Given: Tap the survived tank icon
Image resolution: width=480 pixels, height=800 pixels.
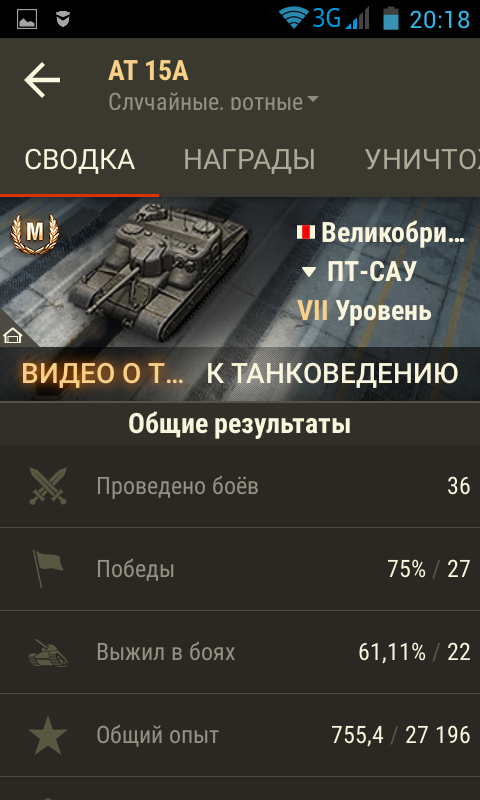Looking at the screenshot, I should coord(47,653).
